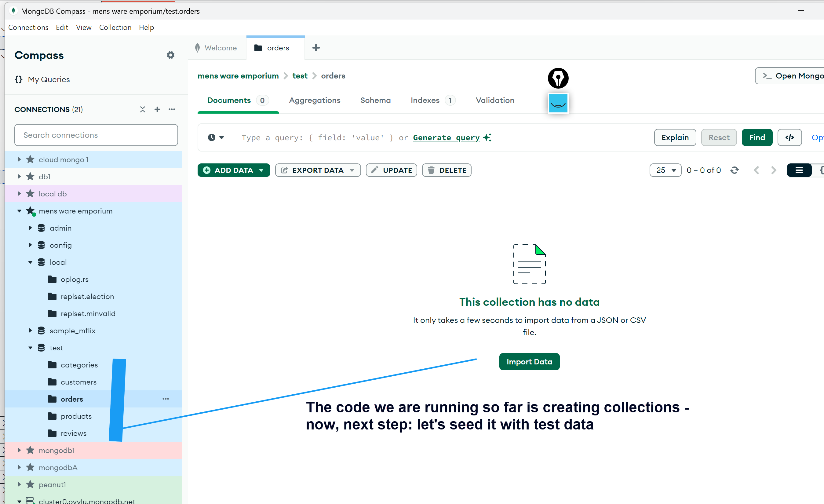This screenshot has width=824, height=504.
Task: Click the add new connection plus icon
Action: click(157, 109)
